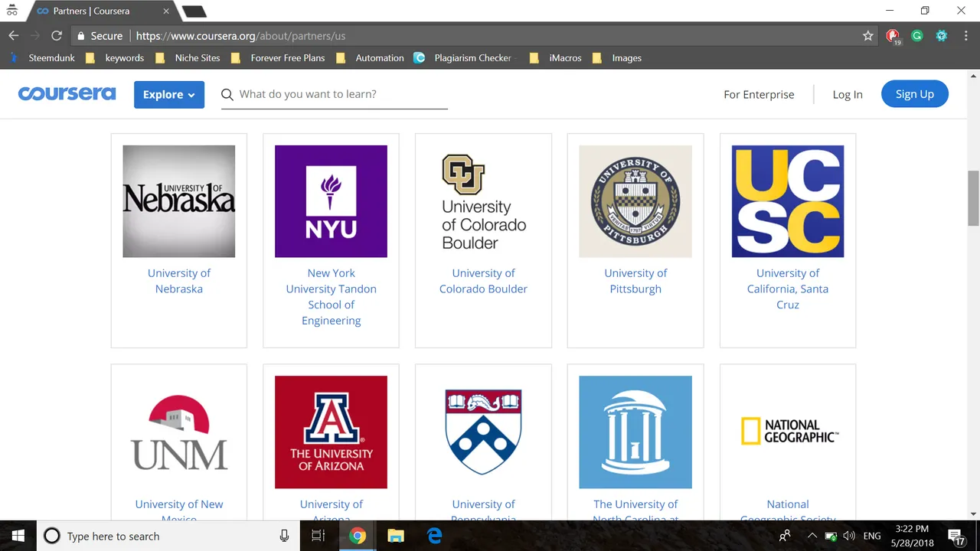Click the People icon in system tray
Viewport: 980px width, 551px height.
tap(786, 536)
